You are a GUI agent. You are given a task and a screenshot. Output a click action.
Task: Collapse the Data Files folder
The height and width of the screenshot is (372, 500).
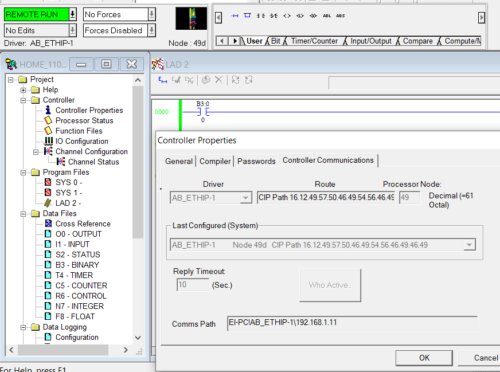click(23, 214)
